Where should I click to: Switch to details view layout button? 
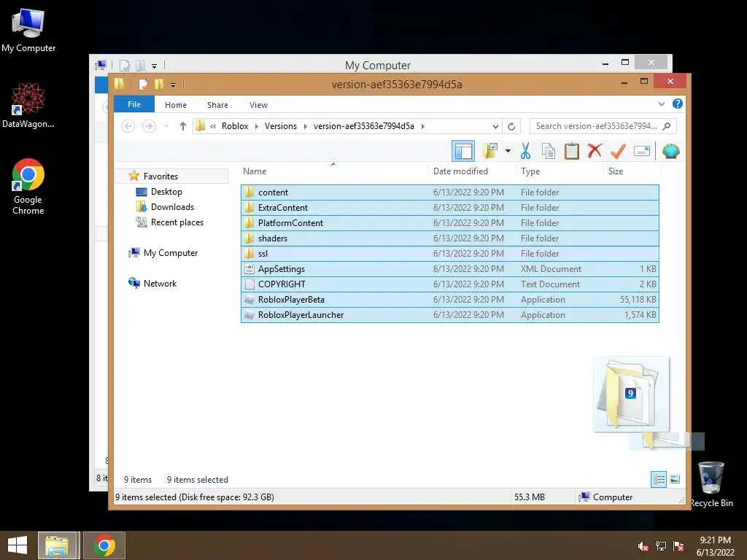click(659, 479)
